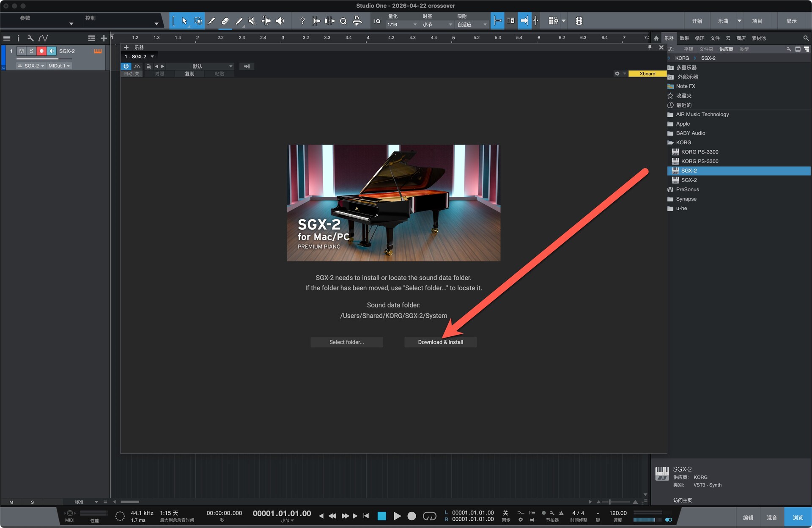Image resolution: width=812 pixels, height=528 pixels.
Task: Click the Download & Install button
Action: [x=440, y=342]
